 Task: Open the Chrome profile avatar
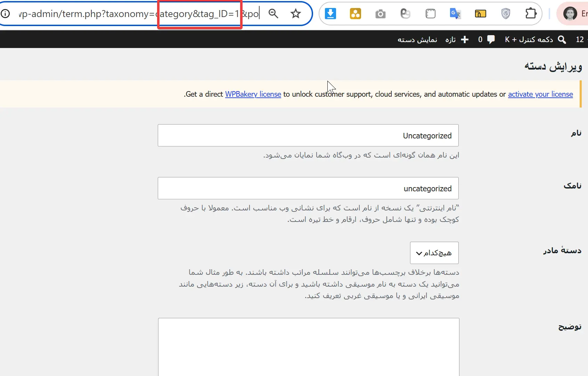coord(570,14)
